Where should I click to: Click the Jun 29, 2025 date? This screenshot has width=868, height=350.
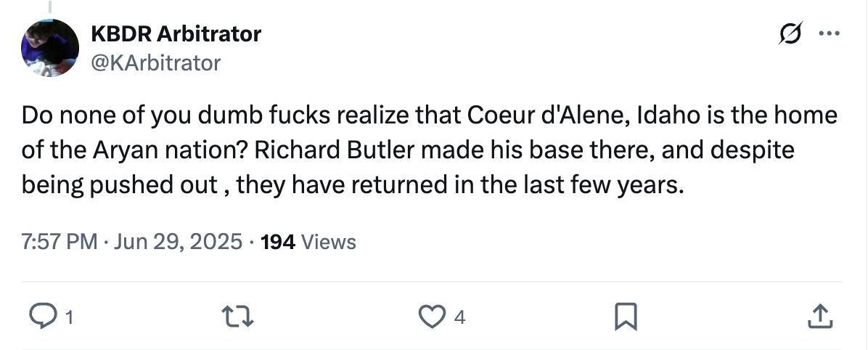pos(179,241)
